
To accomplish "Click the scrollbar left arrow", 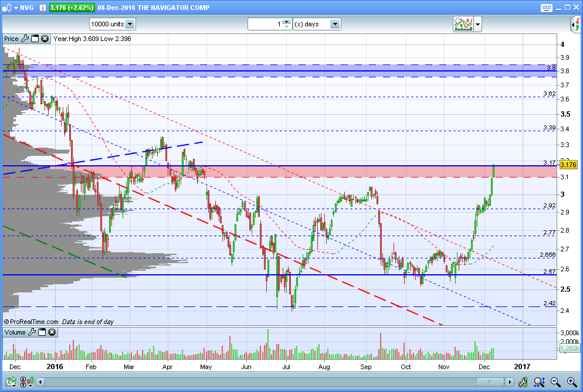I will [x=40, y=382].
